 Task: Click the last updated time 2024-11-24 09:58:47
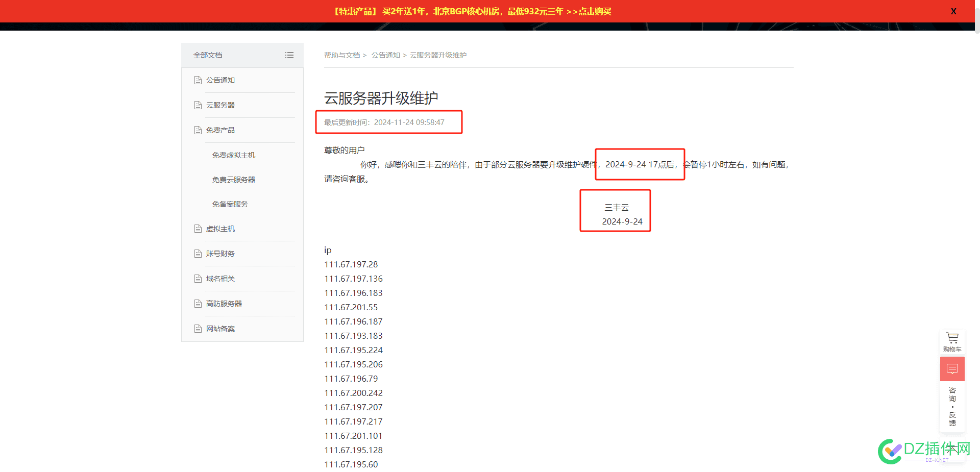[409, 122]
